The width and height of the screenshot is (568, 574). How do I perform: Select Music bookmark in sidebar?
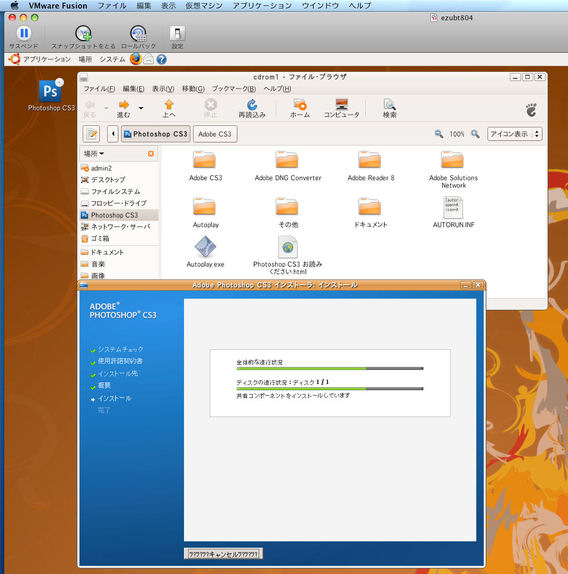pos(119,264)
